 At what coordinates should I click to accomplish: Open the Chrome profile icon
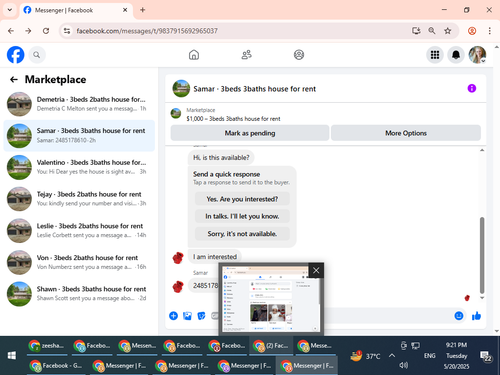[x=472, y=31]
